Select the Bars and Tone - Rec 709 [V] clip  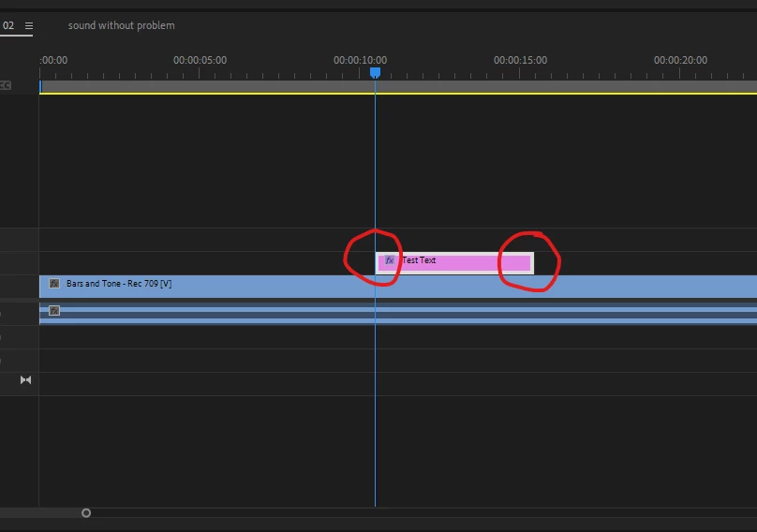coord(398,287)
